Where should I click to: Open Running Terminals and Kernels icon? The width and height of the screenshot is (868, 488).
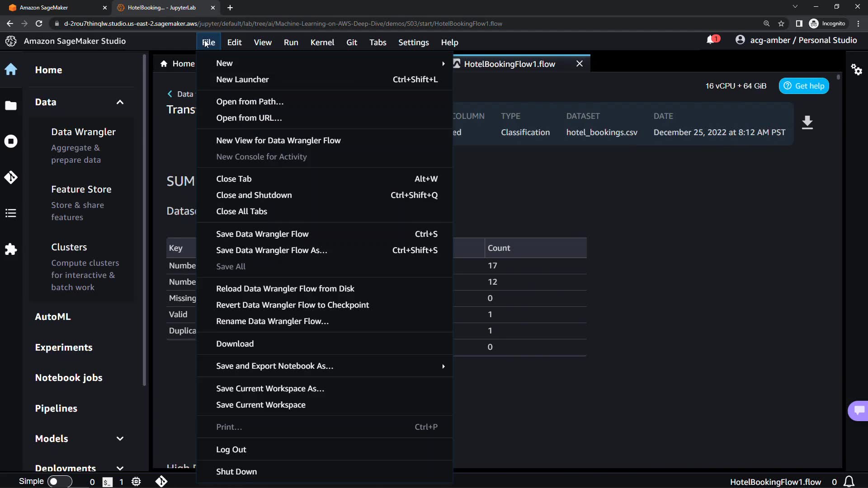[x=11, y=141]
